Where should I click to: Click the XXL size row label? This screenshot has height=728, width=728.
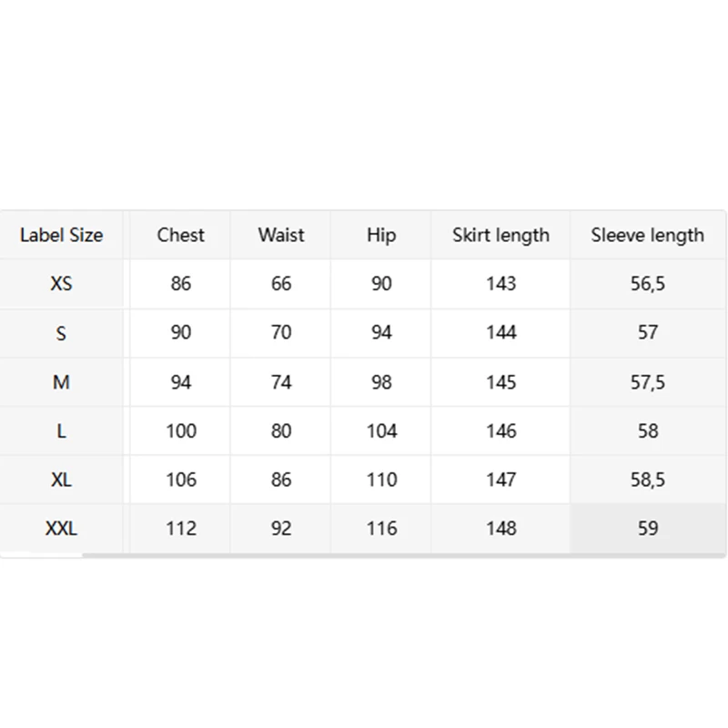tap(61, 529)
